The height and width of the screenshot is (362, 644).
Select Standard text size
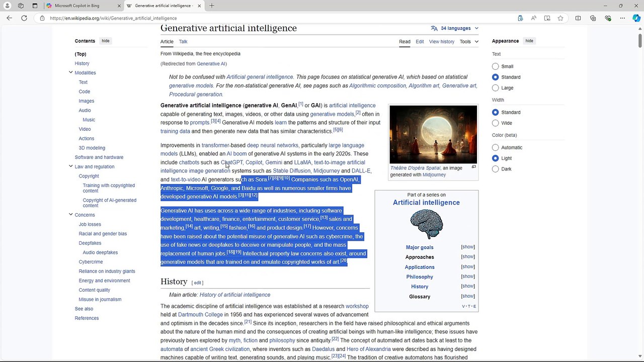click(496, 77)
